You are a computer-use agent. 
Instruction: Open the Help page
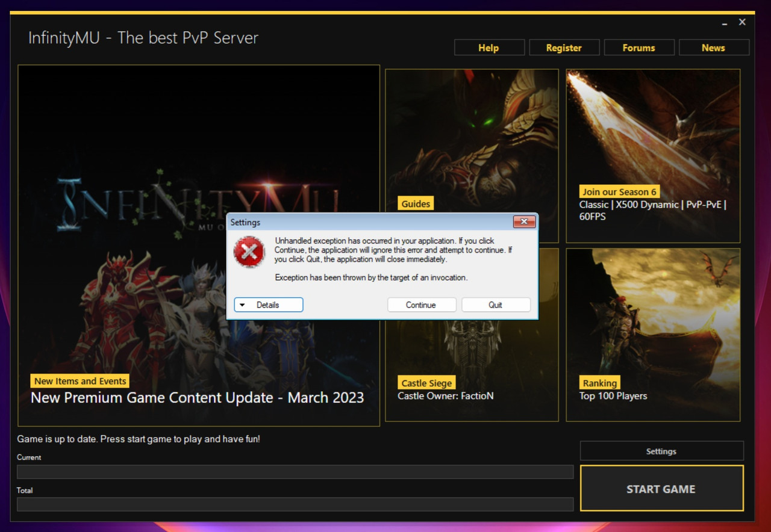489,48
